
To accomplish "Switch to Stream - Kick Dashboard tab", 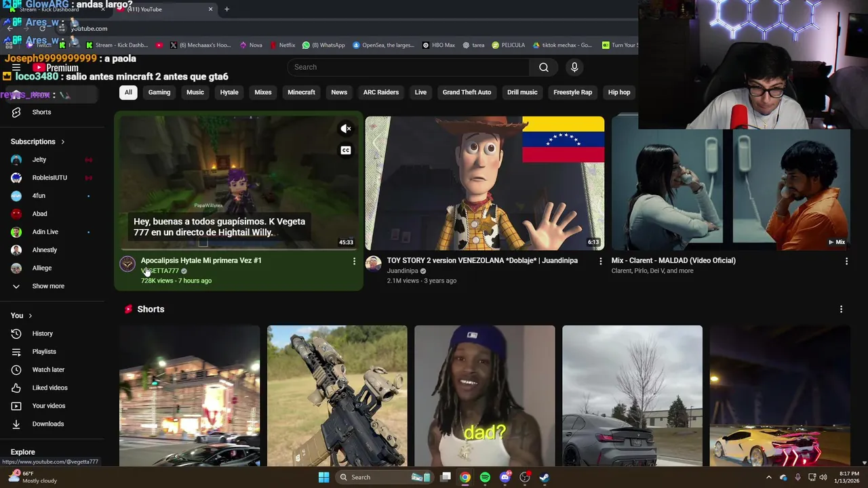I will coord(58,9).
